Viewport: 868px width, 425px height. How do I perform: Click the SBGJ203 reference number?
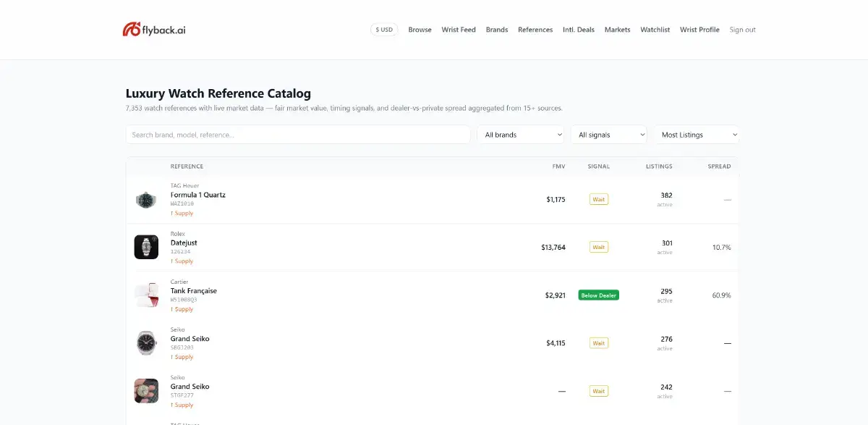[x=182, y=348]
